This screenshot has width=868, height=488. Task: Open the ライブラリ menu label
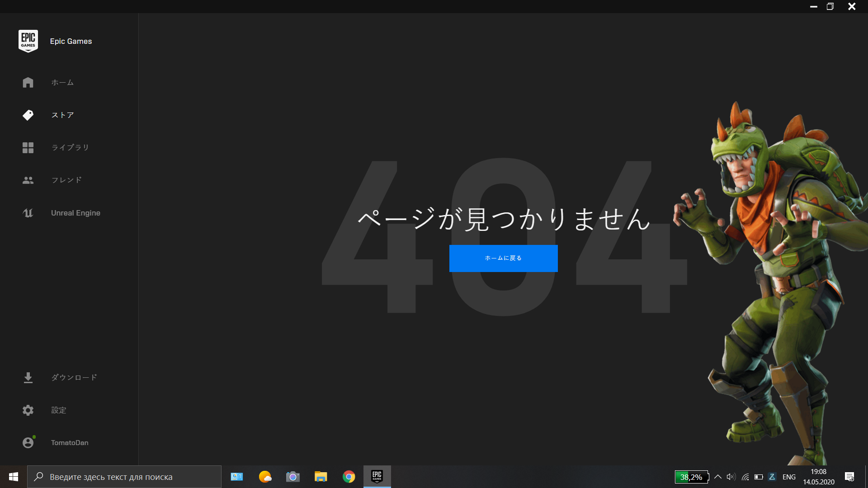(x=70, y=147)
